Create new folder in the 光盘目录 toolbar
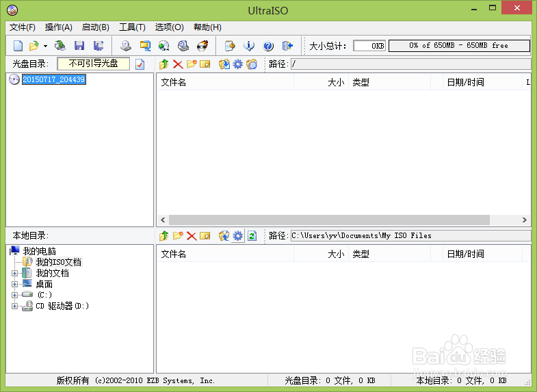The height and width of the screenshot is (392, 537). [x=192, y=64]
